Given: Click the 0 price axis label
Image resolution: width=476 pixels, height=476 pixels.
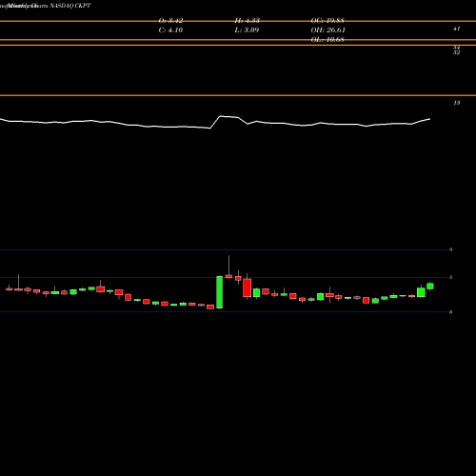Looking at the screenshot, I should 450,312.
